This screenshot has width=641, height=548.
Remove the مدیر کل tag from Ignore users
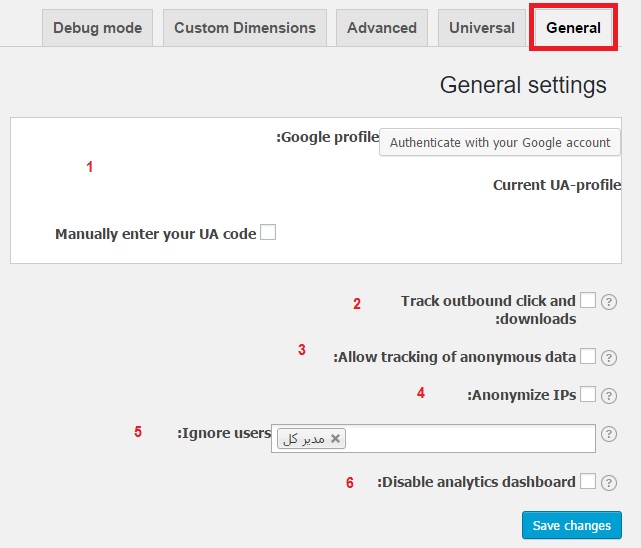[x=336, y=439]
